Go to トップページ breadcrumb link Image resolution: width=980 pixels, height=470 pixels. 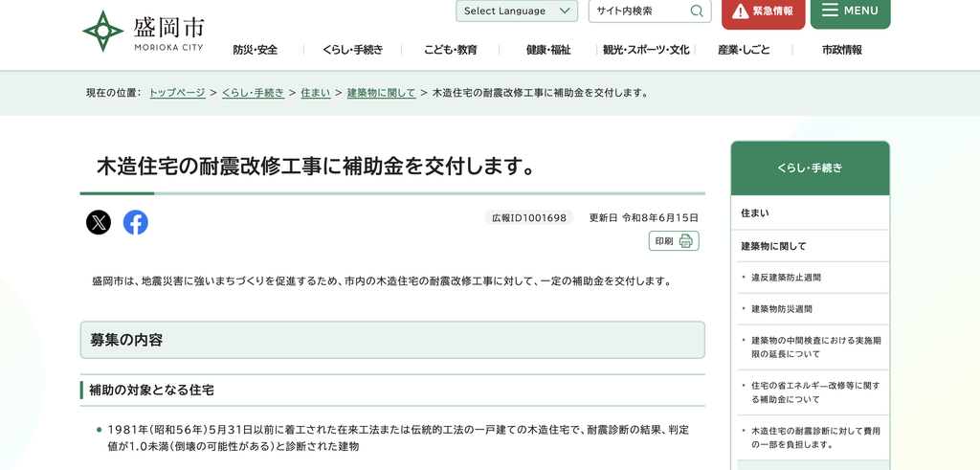coord(177,93)
